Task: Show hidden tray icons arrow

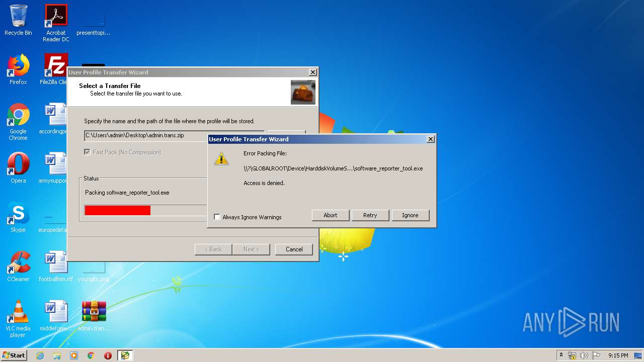Action: pyautogui.click(x=561, y=355)
